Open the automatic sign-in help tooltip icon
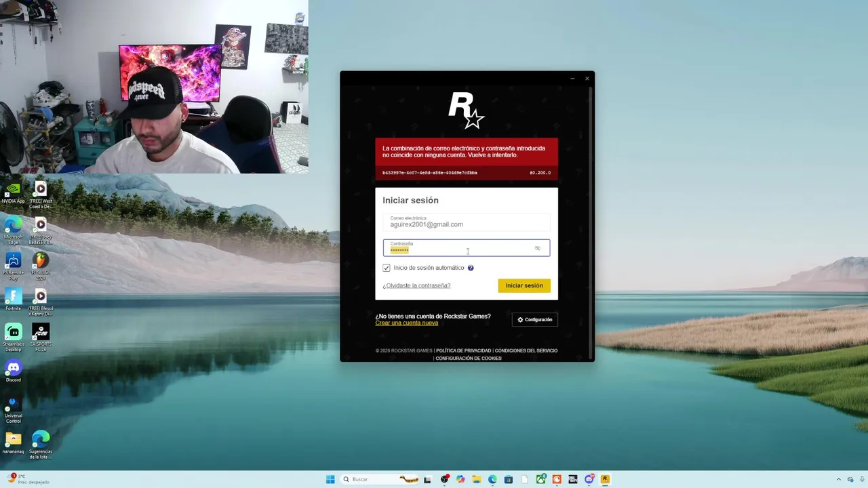The width and height of the screenshot is (868, 488). [471, 268]
